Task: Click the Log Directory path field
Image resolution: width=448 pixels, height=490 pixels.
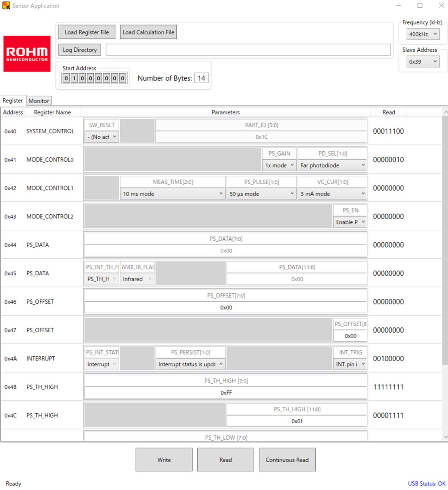Action: click(248, 50)
